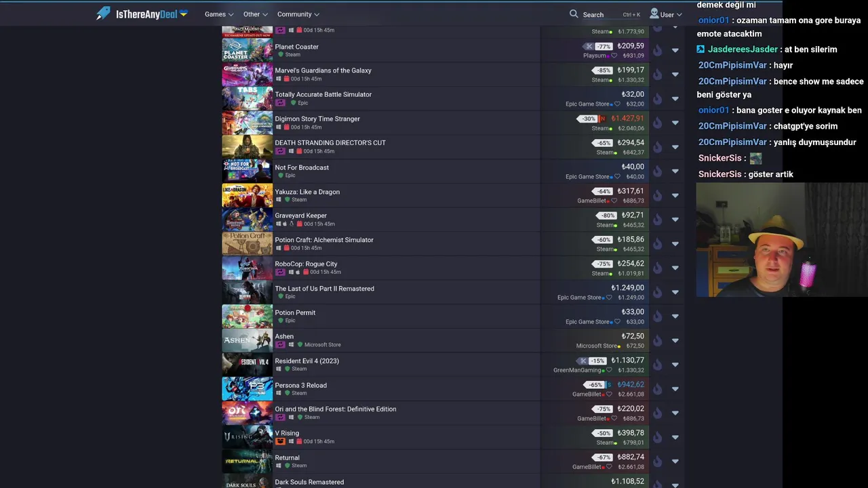Expand the Yakuza: Like a Dragon row arrow
The width and height of the screenshot is (868, 488).
point(675,195)
